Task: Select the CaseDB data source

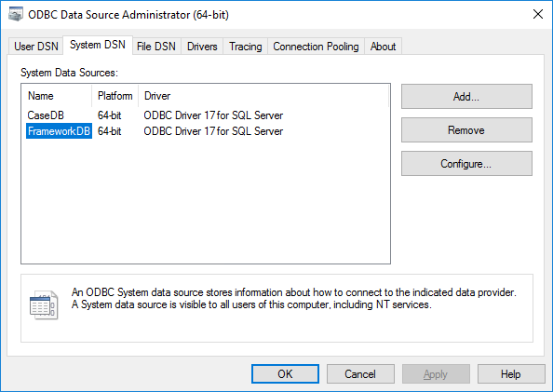Action: coord(46,115)
